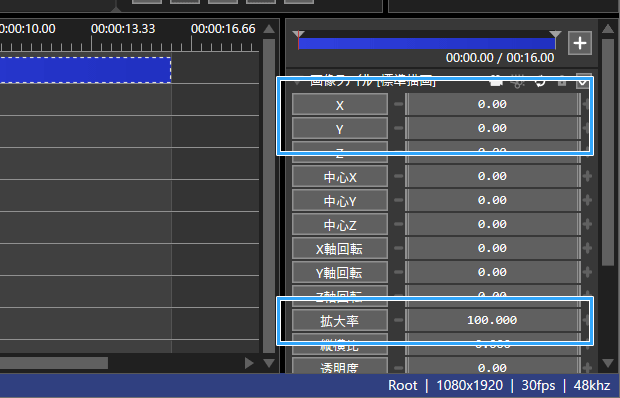620x398 pixels.
Task: Click the timeline horizontal scroll right arrow
Action: point(249,363)
